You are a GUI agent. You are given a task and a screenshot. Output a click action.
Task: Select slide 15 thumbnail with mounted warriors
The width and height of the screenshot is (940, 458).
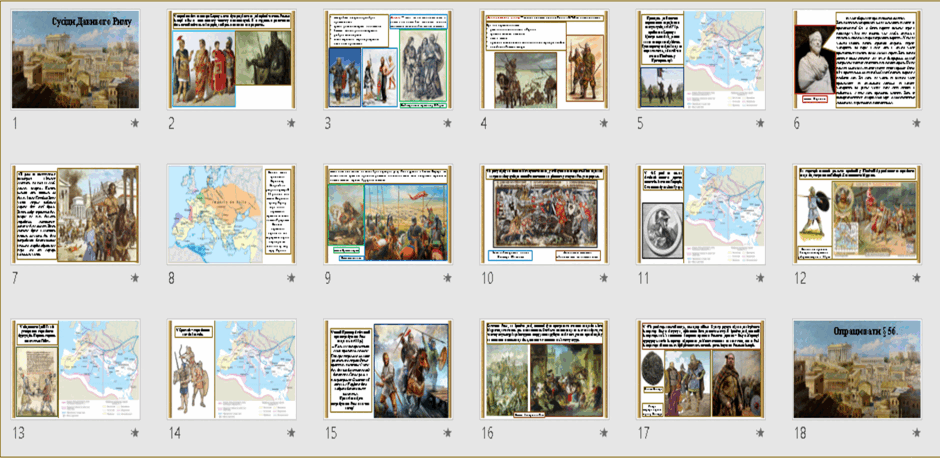[x=388, y=369]
